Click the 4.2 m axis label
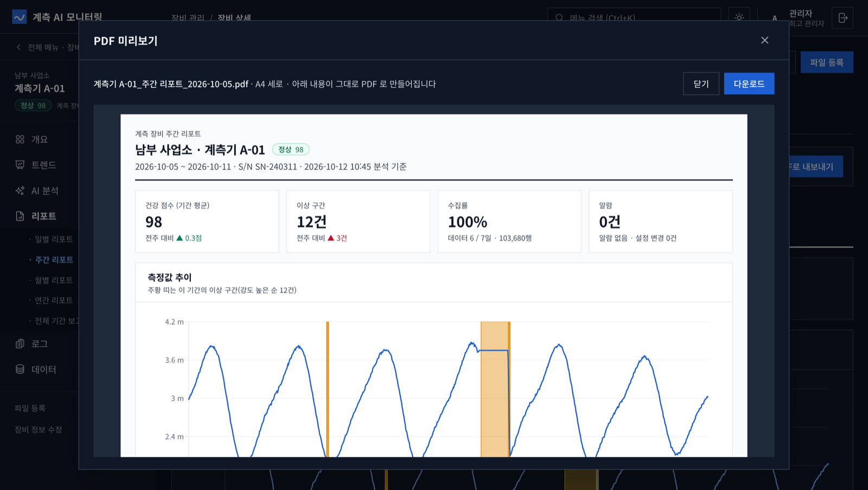 pyautogui.click(x=174, y=322)
